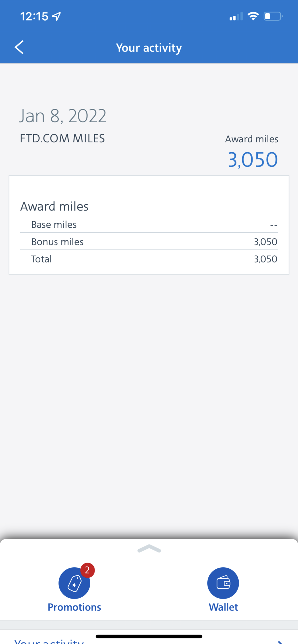The image size is (298, 644).
Task: Select the Base miles row
Action: tap(149, 224)
